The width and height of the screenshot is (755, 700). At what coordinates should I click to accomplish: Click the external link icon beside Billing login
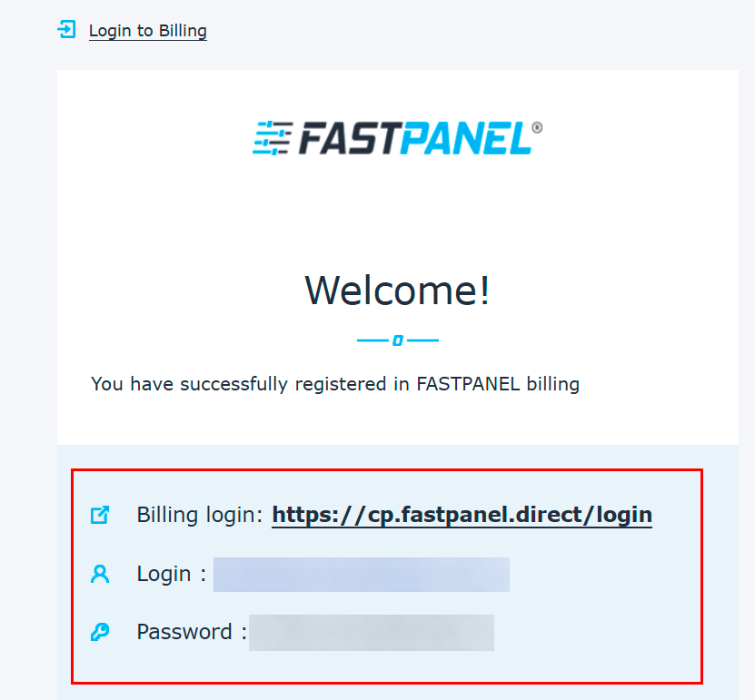click(100, 515)
